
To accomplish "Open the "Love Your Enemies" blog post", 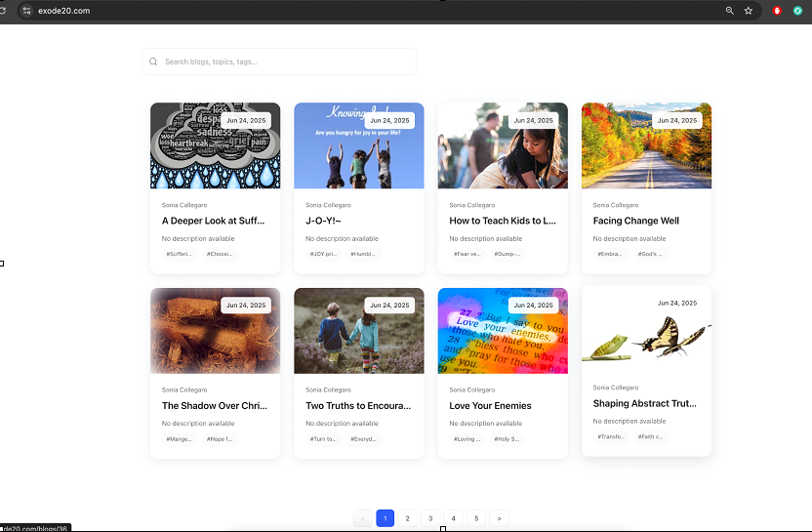I will point(490,405).
